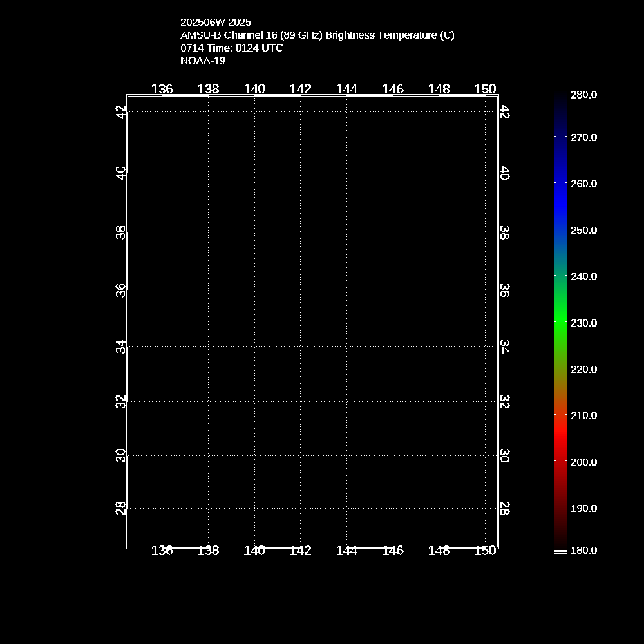
Task: Click the "0714 Time: 0124 UTC" timestamp
Action: click(x=231, y=48)
